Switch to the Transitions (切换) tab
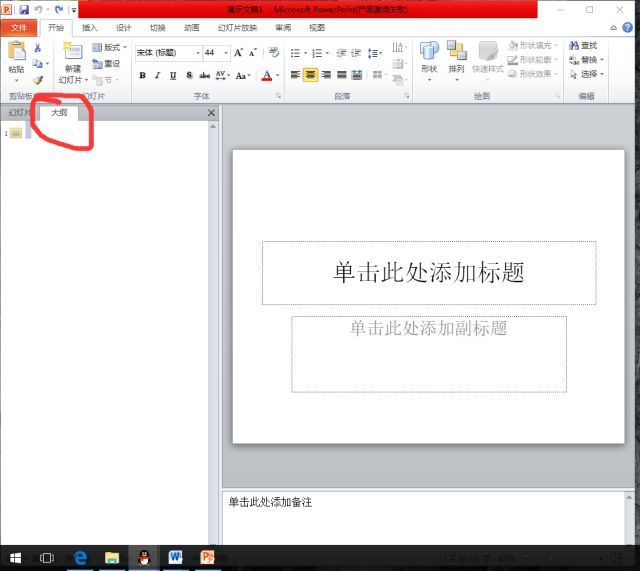The width and height of the screenshot is (640, 571). (158, 28)
